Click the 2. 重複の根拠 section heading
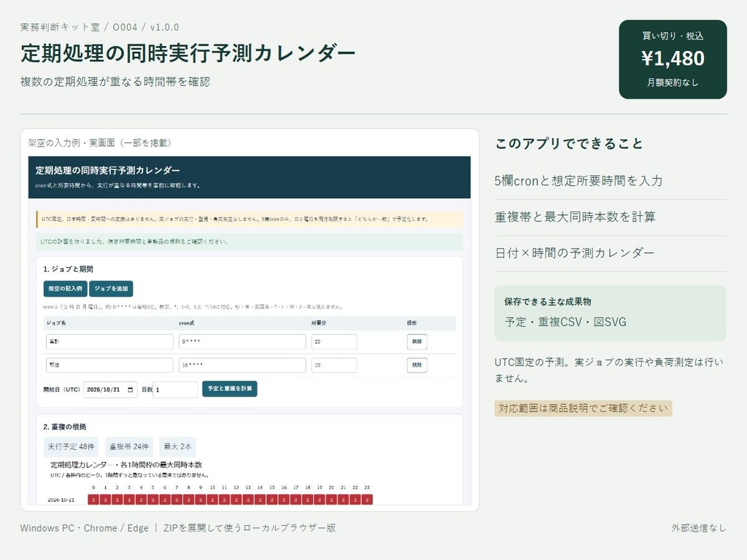Image resolution: width=747 pixels, height=560 pixels. tap(65, 427)
